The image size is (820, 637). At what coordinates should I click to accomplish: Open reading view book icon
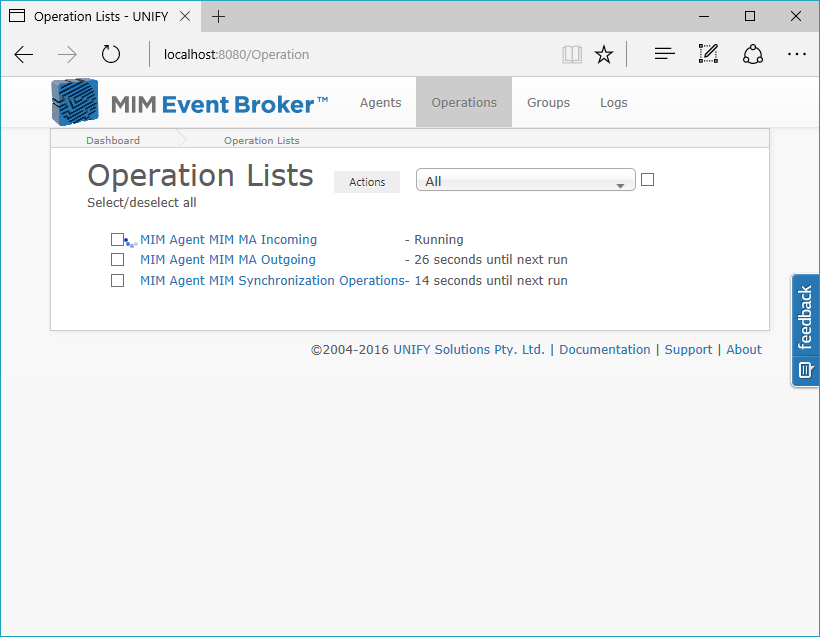coord(572,54)
